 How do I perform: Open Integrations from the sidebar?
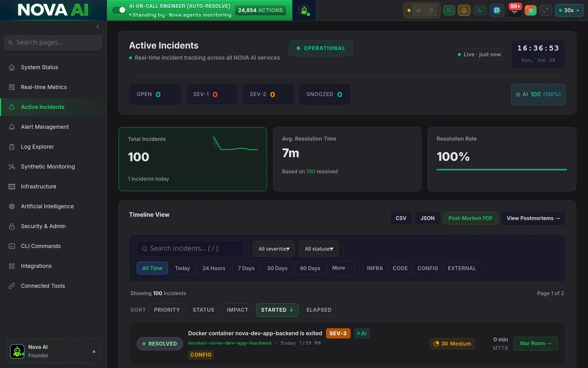[53, 266]
